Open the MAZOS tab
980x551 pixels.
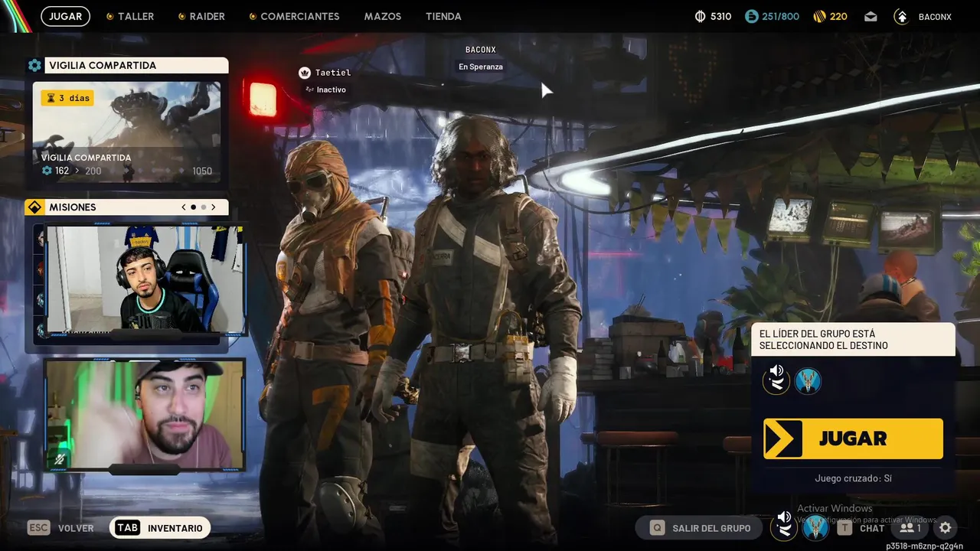383,16
